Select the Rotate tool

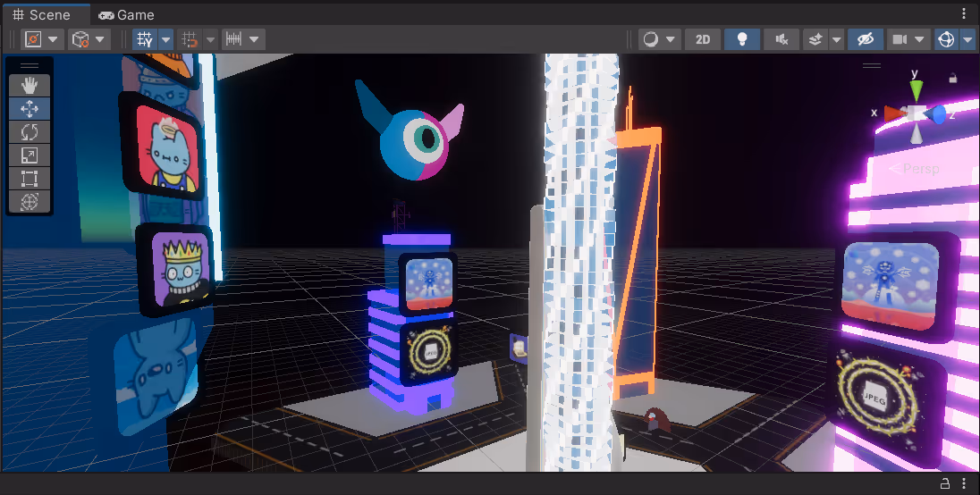(30, 132)
